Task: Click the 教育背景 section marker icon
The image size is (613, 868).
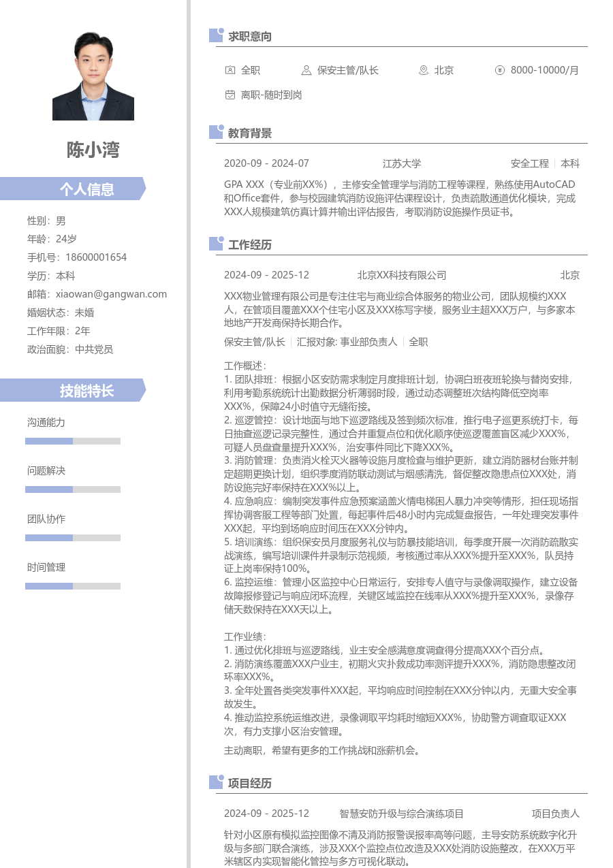Action: [x=216, y=132]
